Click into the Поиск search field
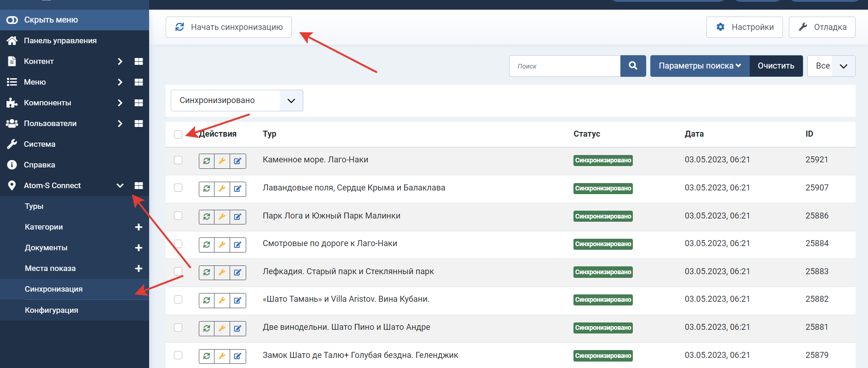This screenshot has width=868, height=368. (x=565, y=66)
